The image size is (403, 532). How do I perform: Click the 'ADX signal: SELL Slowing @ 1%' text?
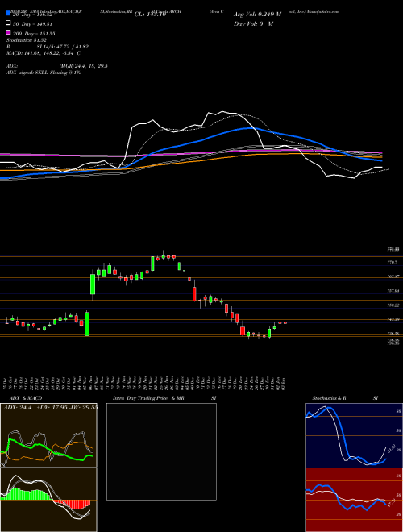tap(44, 73)
